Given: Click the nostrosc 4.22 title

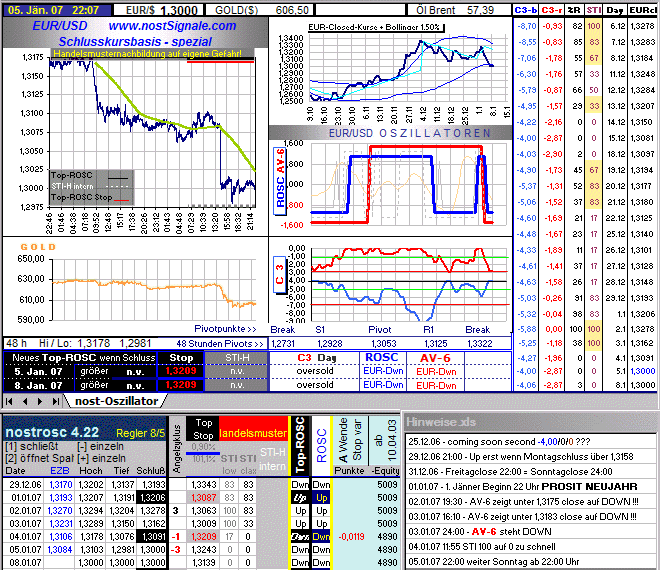Looking at the screenshot, I should point(52,432).
